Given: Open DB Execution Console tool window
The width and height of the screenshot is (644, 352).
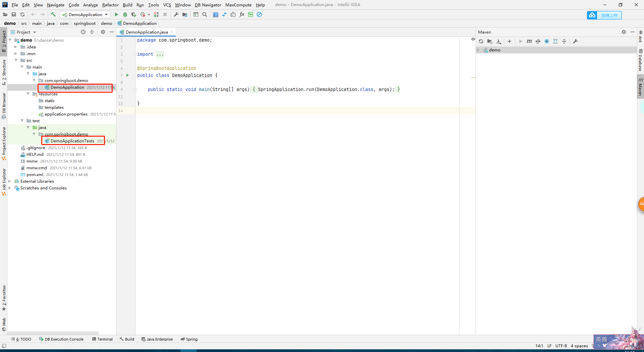Looking at the screenshot, I should [x=61, y=339].
